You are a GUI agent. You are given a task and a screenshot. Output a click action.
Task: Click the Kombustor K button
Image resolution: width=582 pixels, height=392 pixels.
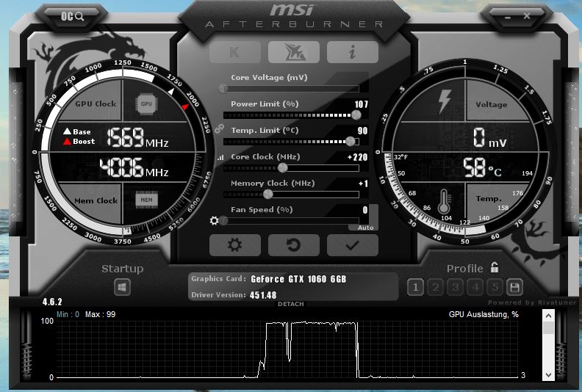(x=235, y=52)
